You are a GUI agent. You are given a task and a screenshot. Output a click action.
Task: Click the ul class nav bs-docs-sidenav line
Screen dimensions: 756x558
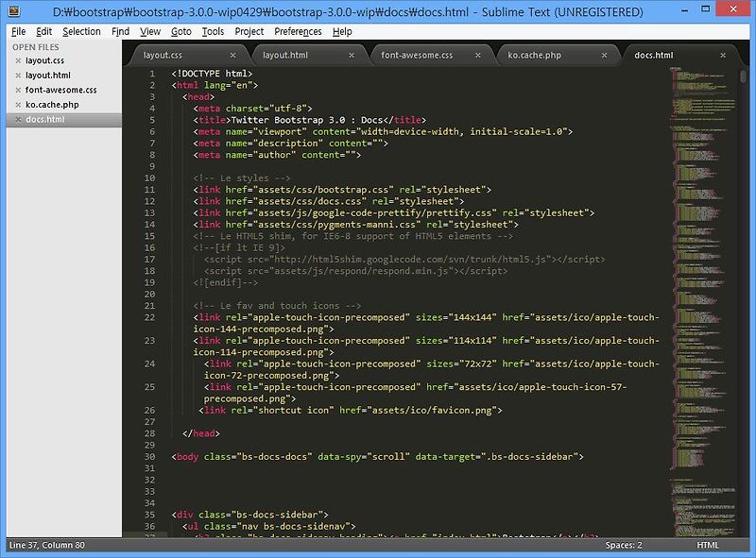[x=268, y=526]
